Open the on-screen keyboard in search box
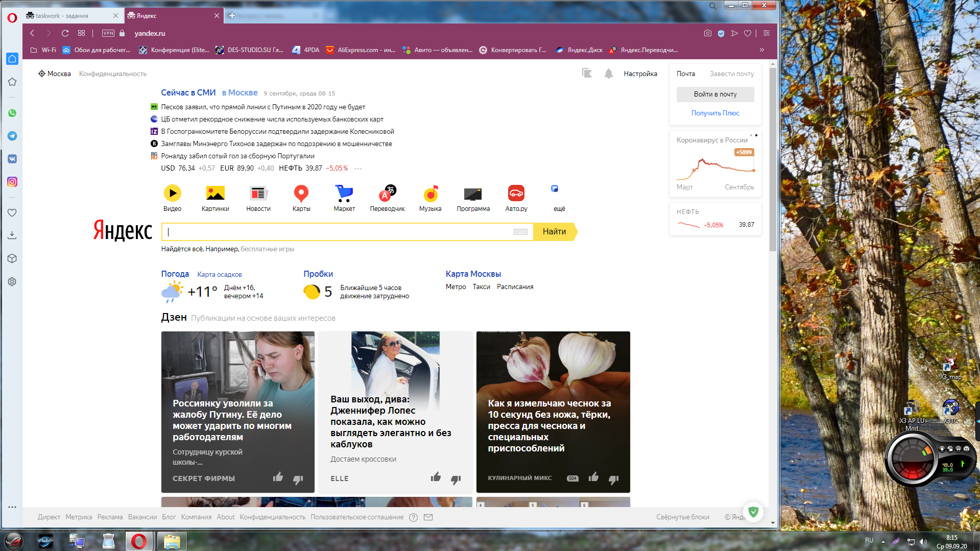The width and height of the screenshot is (980, 551). pos(521,232)
